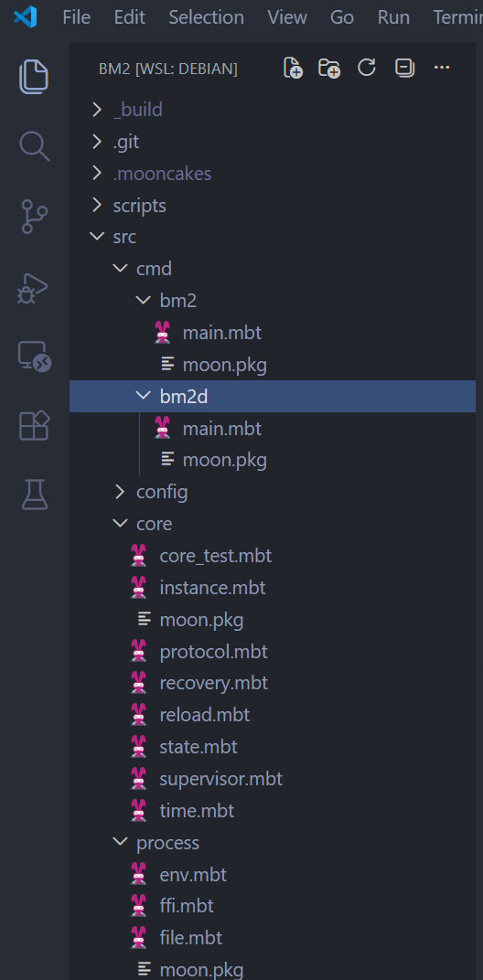Open the Source Control view icon
483x980 pixels.
point(34,217)
